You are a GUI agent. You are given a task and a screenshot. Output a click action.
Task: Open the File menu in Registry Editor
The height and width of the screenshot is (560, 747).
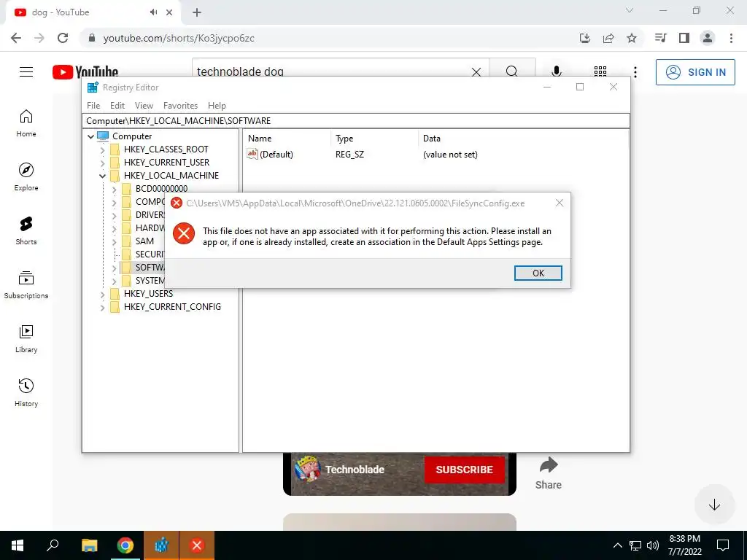click(x=93, y=106)
